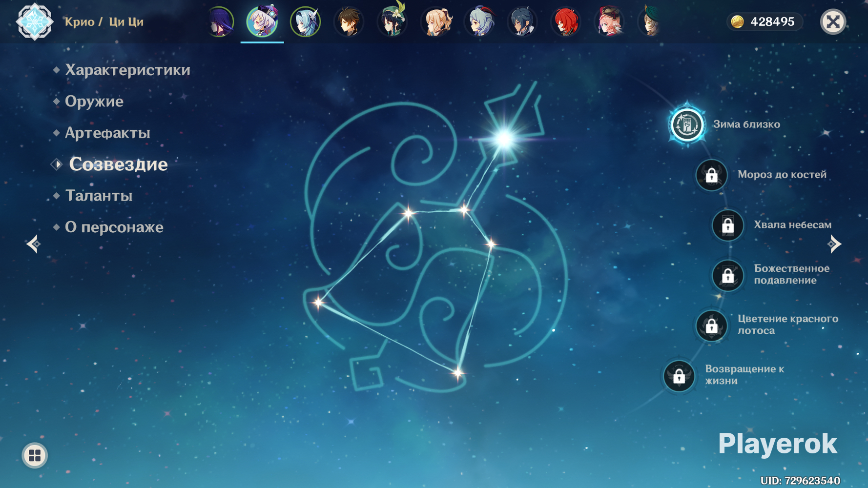Select the purple-haired Raiden Shogun avatar
The width and height of the screenshot is (868, 488).
pos(219,22)
